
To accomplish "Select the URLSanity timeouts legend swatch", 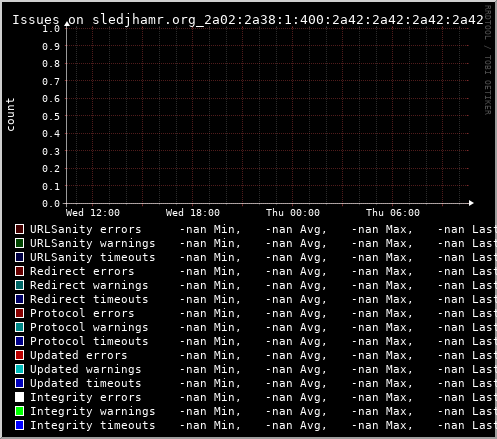I will click(19, 257).
